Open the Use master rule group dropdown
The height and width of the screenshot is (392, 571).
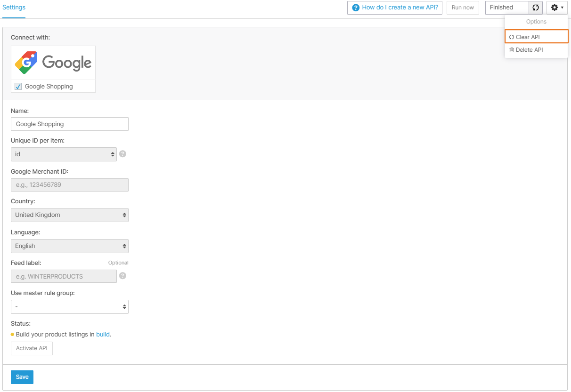click(70, 307)
